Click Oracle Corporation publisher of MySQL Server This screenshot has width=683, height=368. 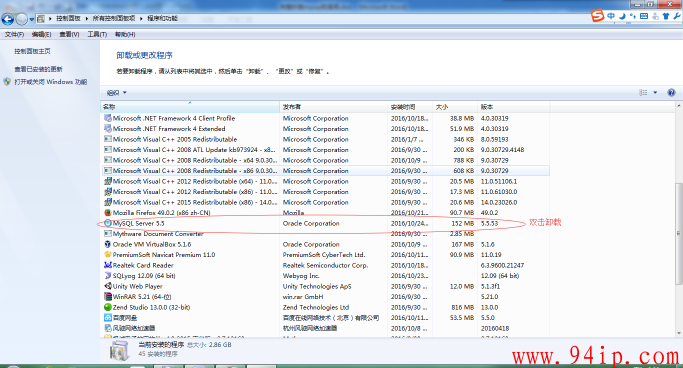311,223
